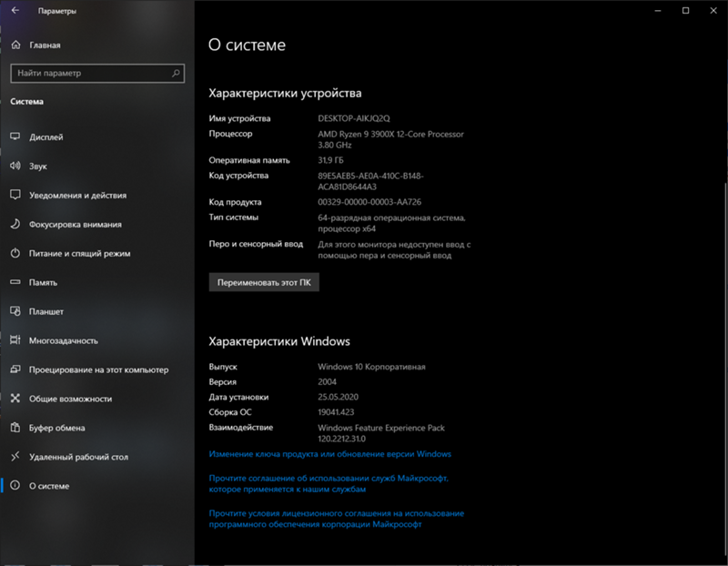
Task: Click the Найти параметр search field
Action: click(x=97, y=73)
